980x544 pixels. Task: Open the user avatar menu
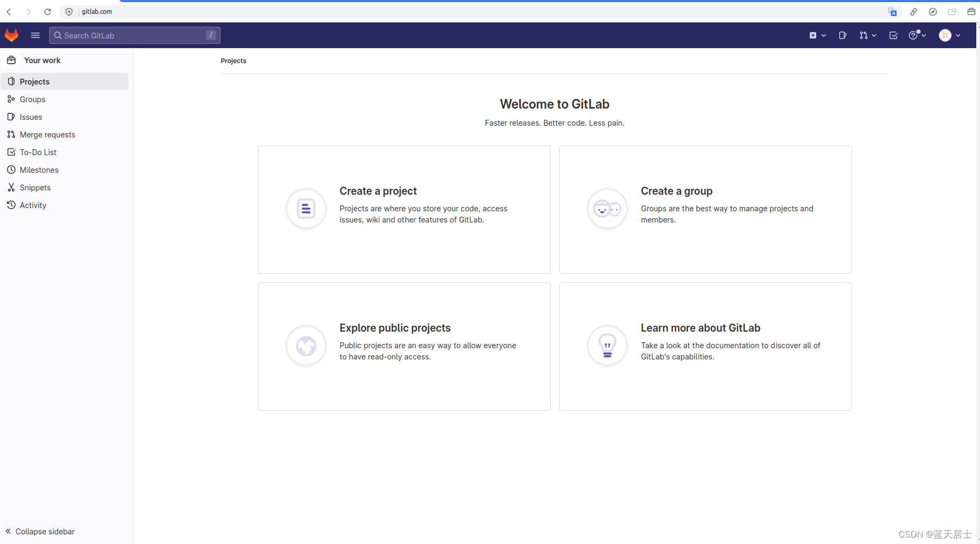[x=950, y=35]
